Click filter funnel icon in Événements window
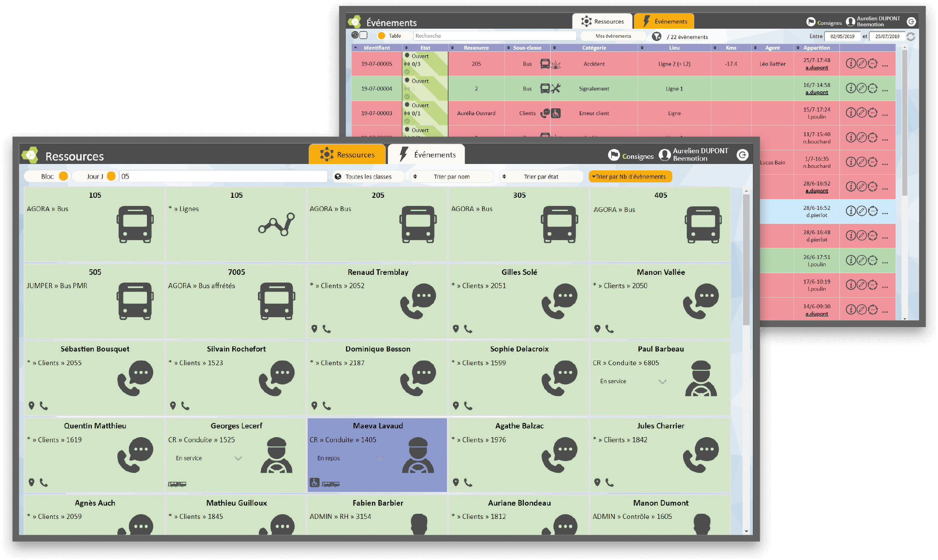 point(656,36)
